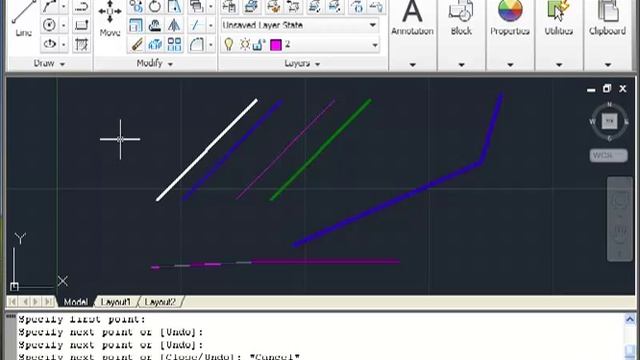Choose the Offset tool
This screenshot has height=360, width=640.
click(155, 25)
